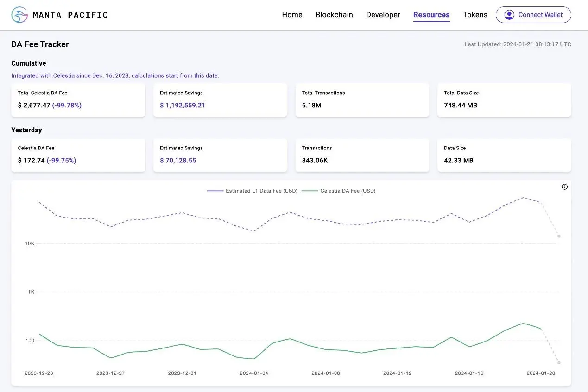
Task: Go to the Tokens page
Action: (x=475, y=15)
